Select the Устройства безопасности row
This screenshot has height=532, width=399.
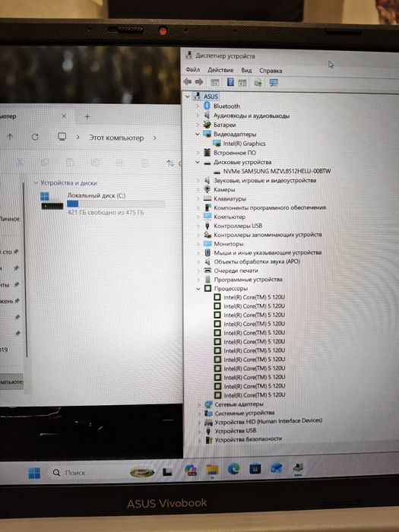click(x=248, y=439)
